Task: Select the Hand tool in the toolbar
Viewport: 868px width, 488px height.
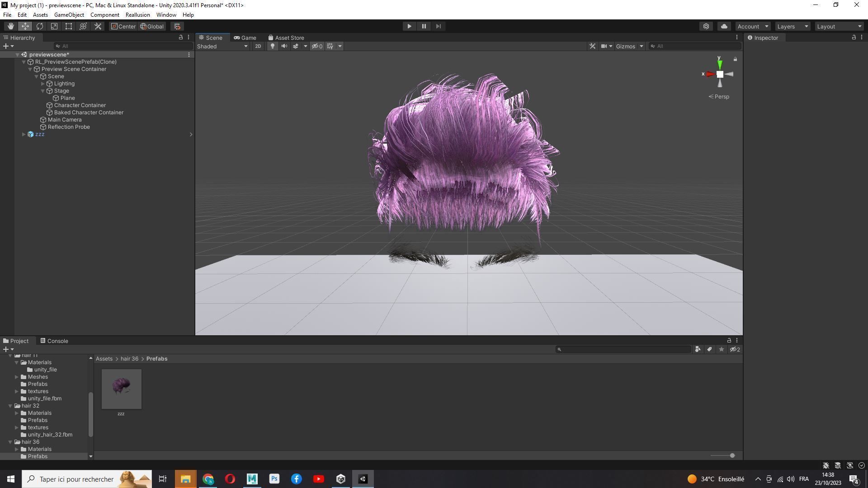Action: point(10,26)
